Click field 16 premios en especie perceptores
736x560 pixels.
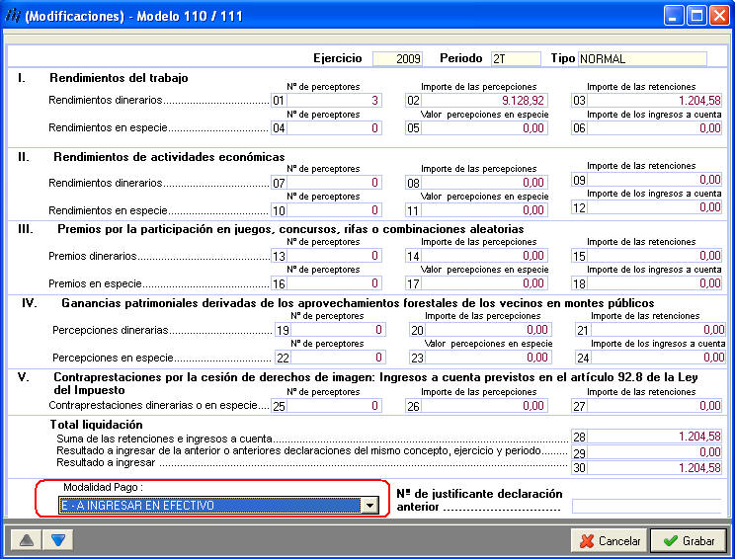coord(334,283)
